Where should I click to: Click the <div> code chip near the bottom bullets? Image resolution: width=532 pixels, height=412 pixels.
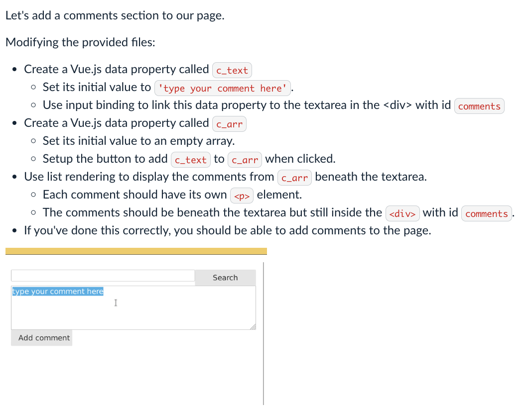402,213
